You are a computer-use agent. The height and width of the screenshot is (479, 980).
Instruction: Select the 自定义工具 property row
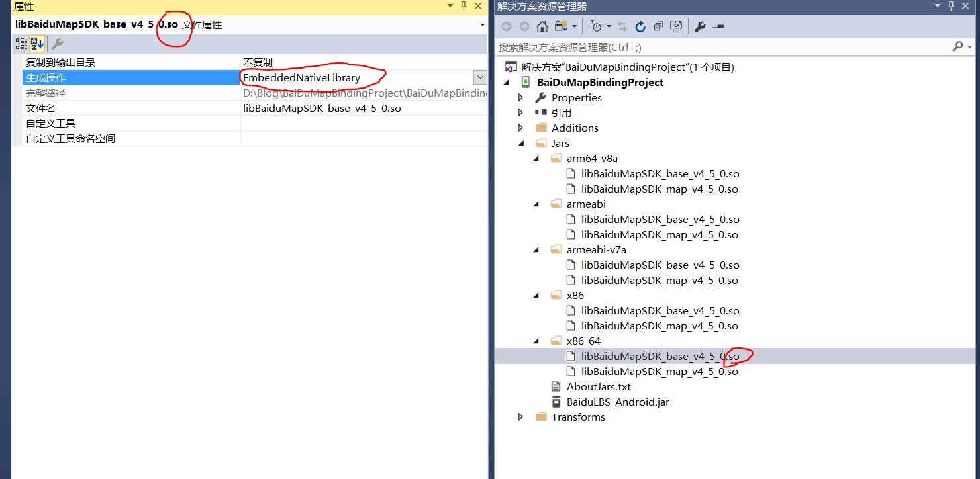point(132,123)
